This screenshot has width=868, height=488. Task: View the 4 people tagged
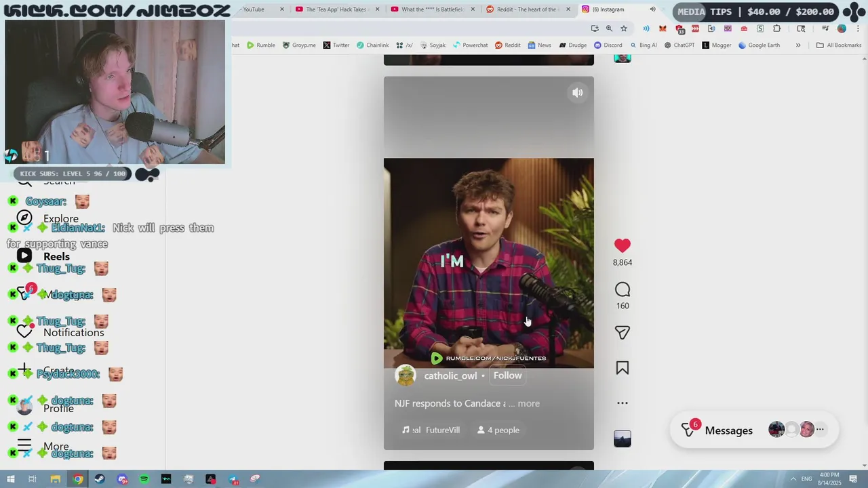pos(498,430)
